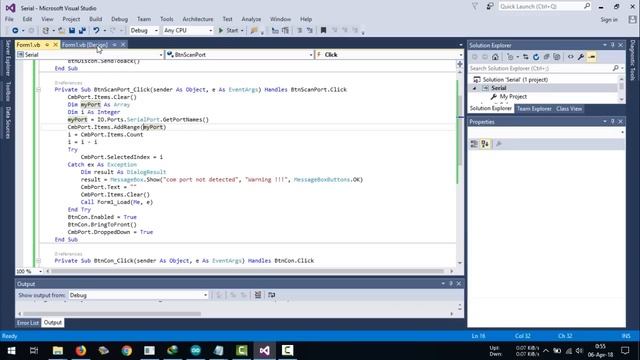Select the Solution 'Serial' (1 project) node
The image size is (640, 360).
click(515, 80)
